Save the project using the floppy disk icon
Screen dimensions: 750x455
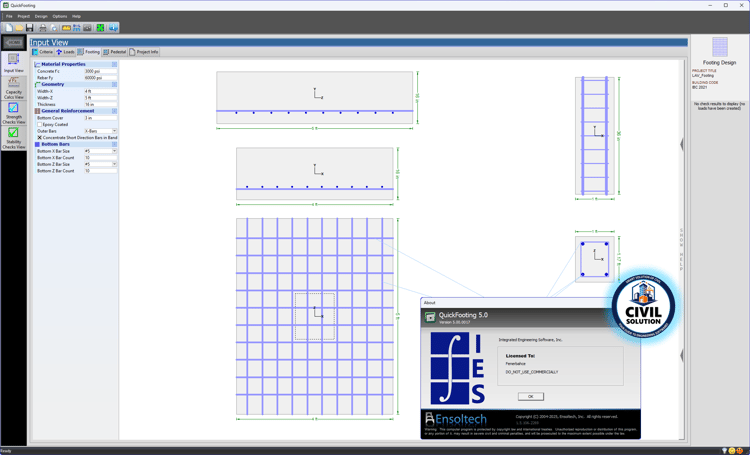click(x=30, y=28)
